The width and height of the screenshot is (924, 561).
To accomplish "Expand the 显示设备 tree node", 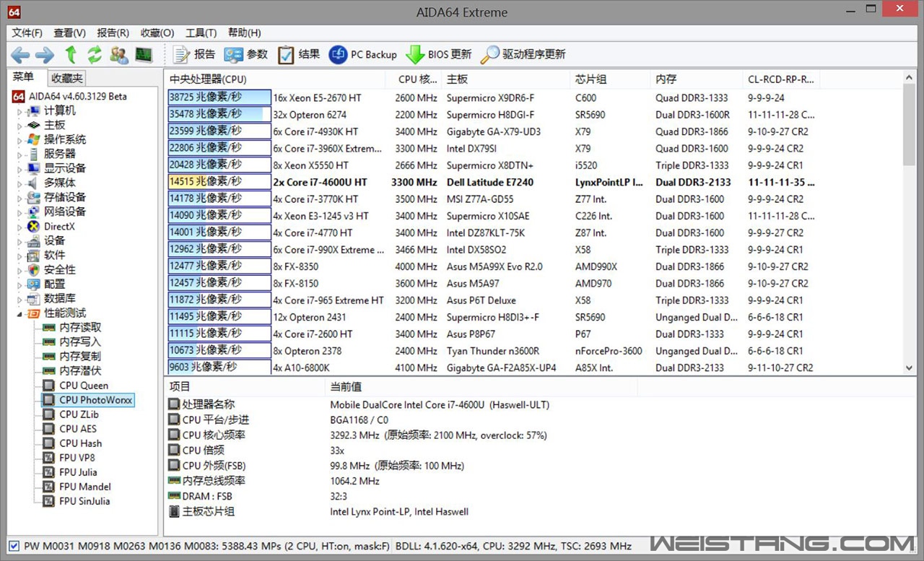I will (x=20, y=169).
